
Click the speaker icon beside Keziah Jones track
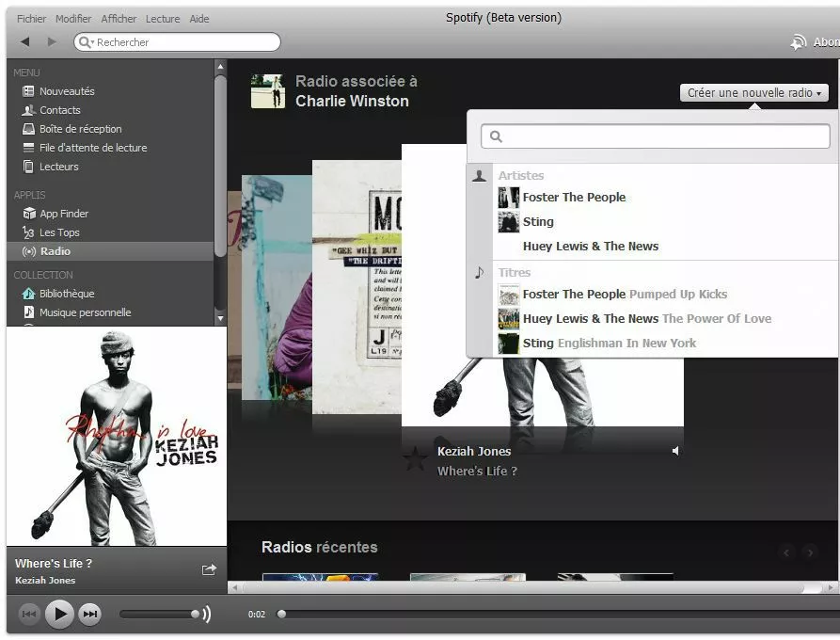[x=675, y=451]
